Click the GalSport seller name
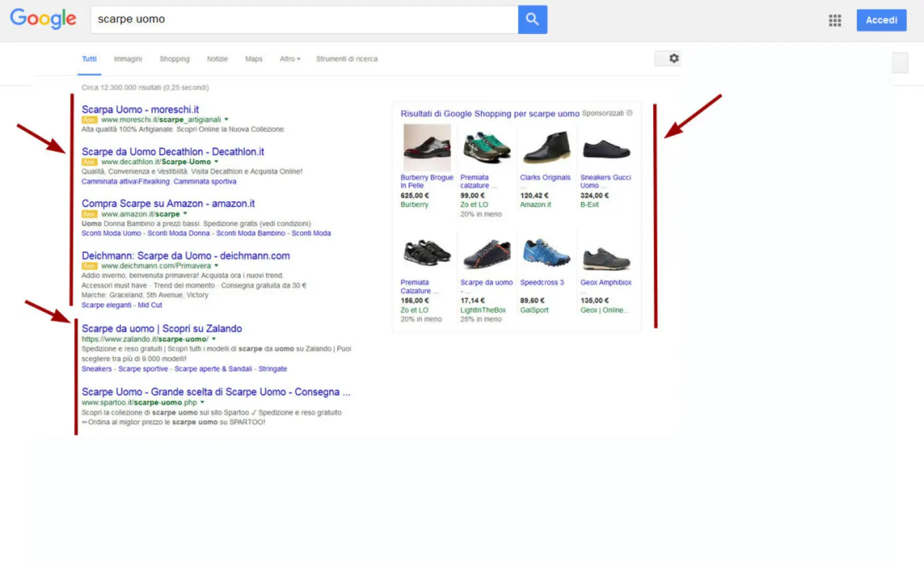This screenshot has width=924, height=564. tap(534, 310)
